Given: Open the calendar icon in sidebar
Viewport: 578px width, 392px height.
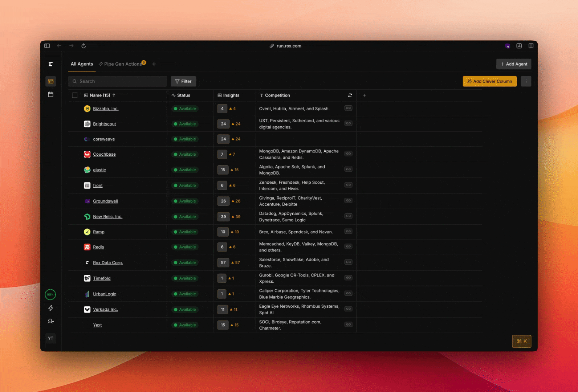Looking at the screenshot, I should [x=50, y=94].
